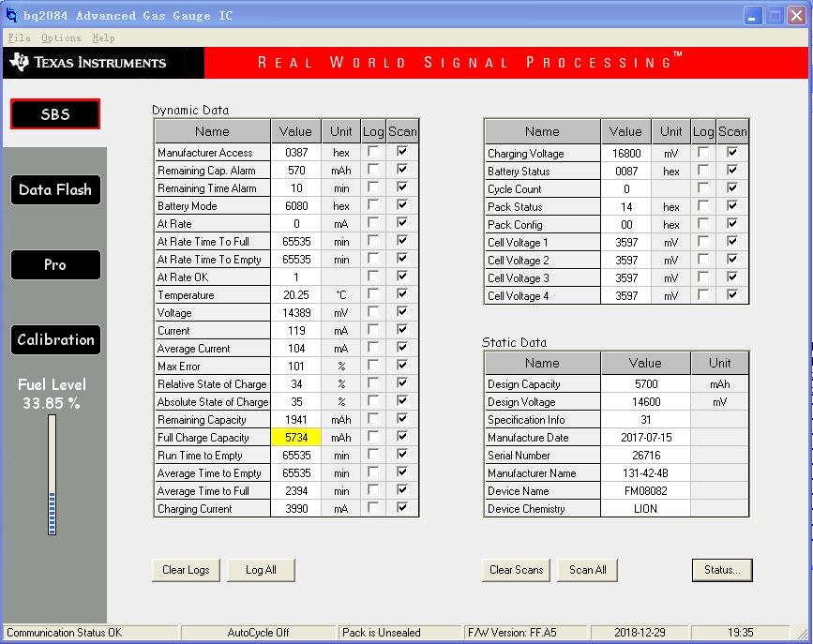
Task: Click the F/W Version FF.A5 status field
Action: (526, 633)
